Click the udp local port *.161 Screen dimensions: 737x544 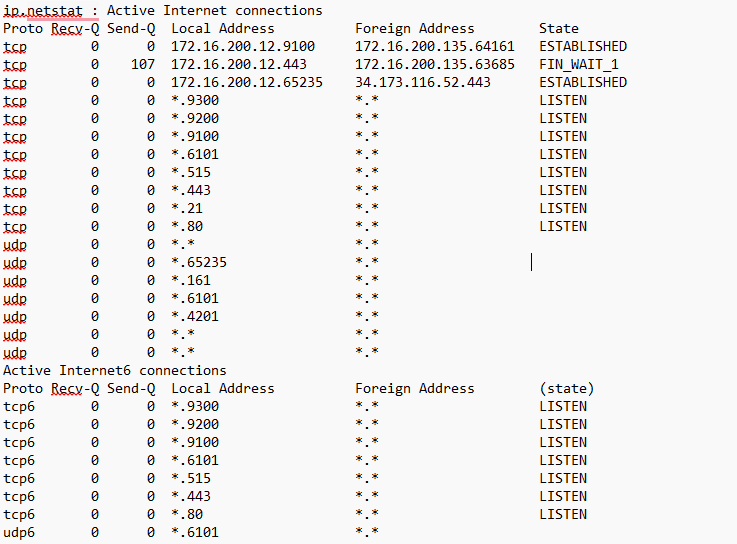click(191, 280)
